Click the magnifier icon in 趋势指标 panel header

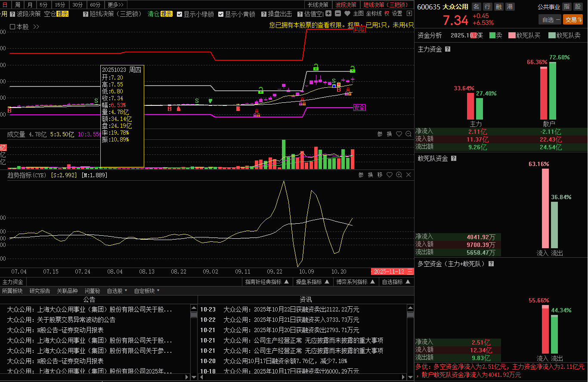[399, 175]
